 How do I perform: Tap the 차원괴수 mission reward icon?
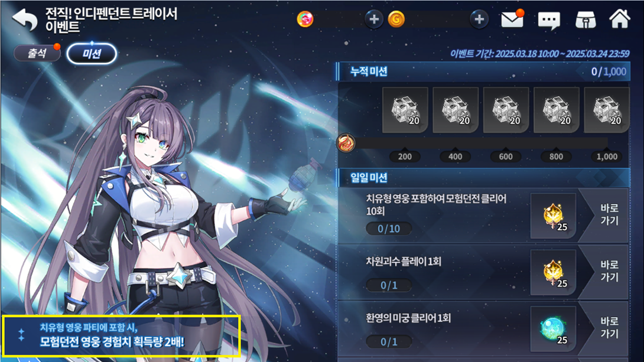553,272
